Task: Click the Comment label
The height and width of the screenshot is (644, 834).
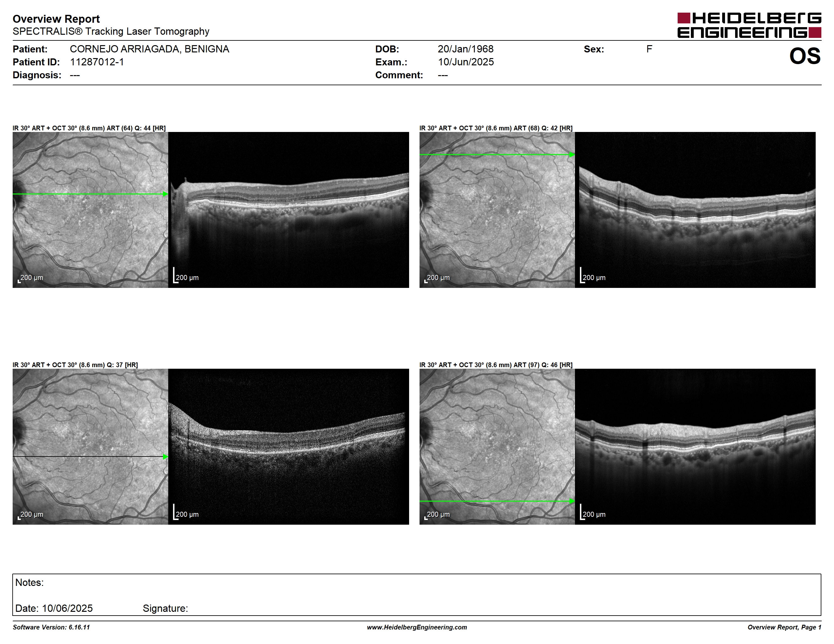Action: click(399, 75)
